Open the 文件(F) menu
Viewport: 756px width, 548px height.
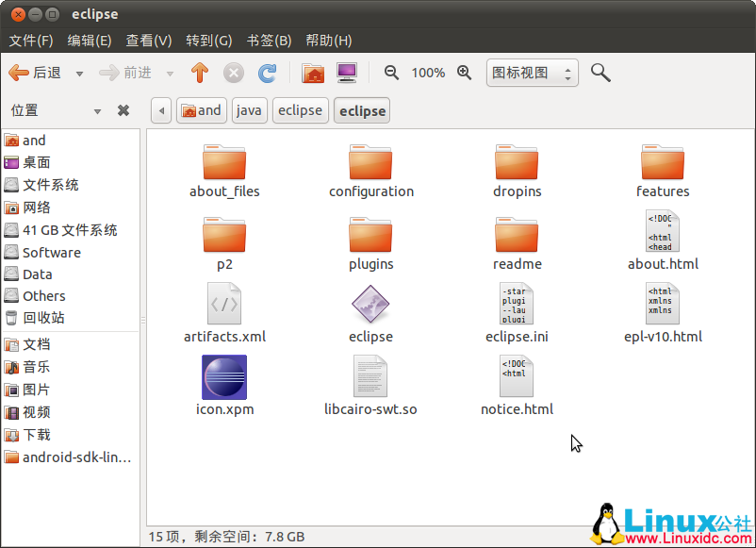[31, 41]
